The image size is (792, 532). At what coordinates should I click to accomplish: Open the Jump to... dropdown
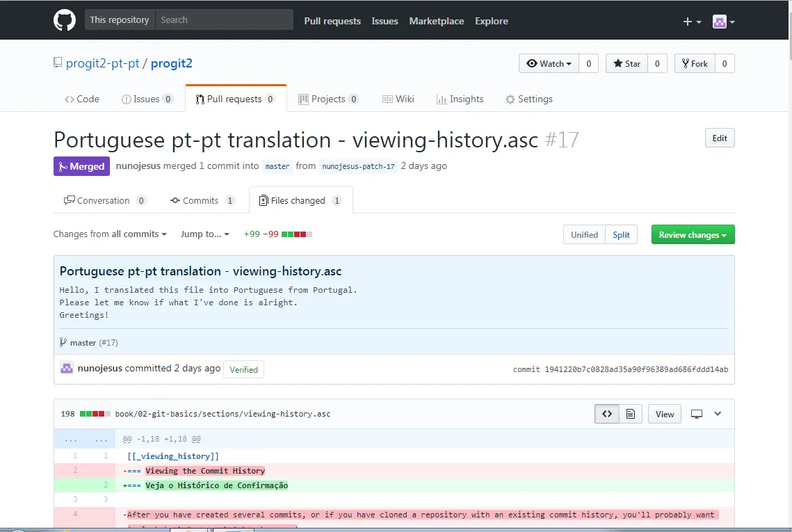[204, 234]
